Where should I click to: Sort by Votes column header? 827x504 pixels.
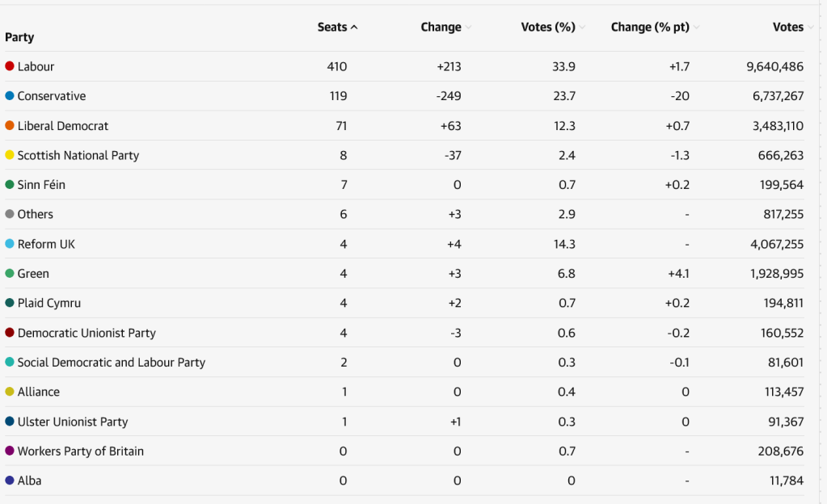pyautogui.click(x=793, y=27)
